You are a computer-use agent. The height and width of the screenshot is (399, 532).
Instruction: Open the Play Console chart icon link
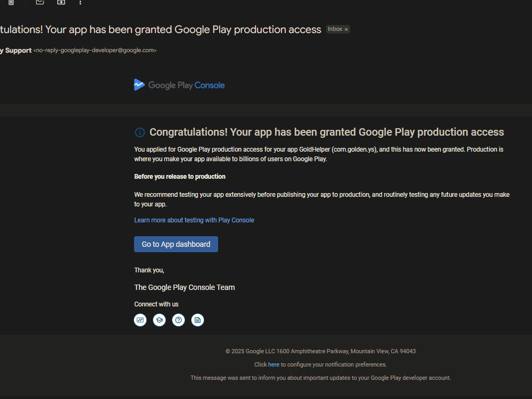[x=140, y=320]
